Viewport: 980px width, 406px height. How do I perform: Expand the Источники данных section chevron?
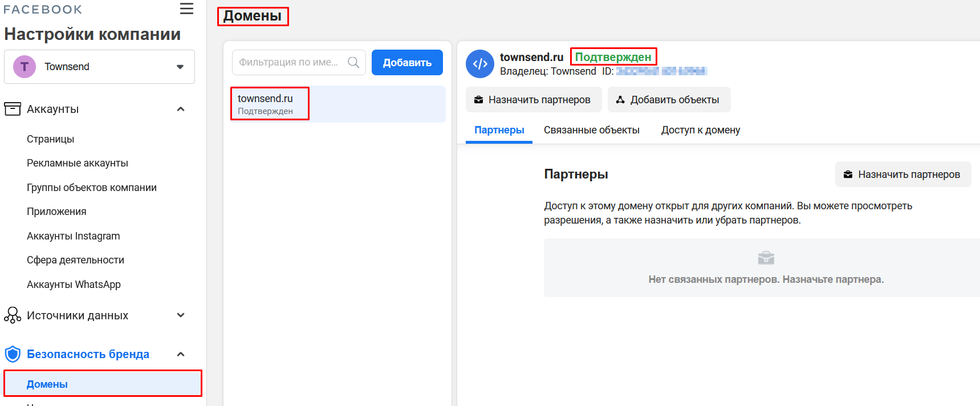(181, 315)
